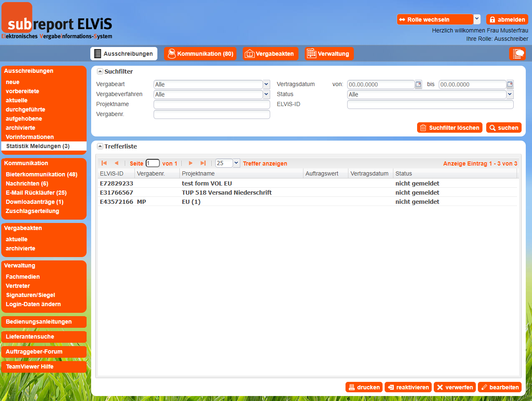Screen dimensions: 532x401
Task: Click the Suchfilter löschen button
Action: 450,128
